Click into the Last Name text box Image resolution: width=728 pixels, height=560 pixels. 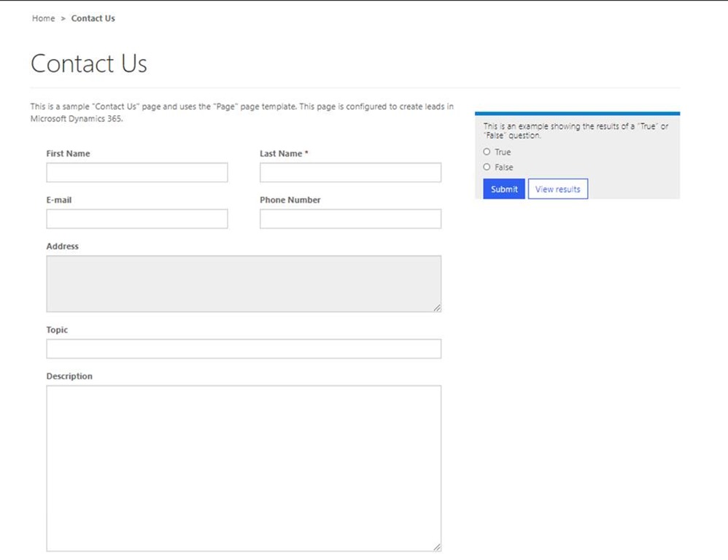pyautogui.click(x=350, y=173)
